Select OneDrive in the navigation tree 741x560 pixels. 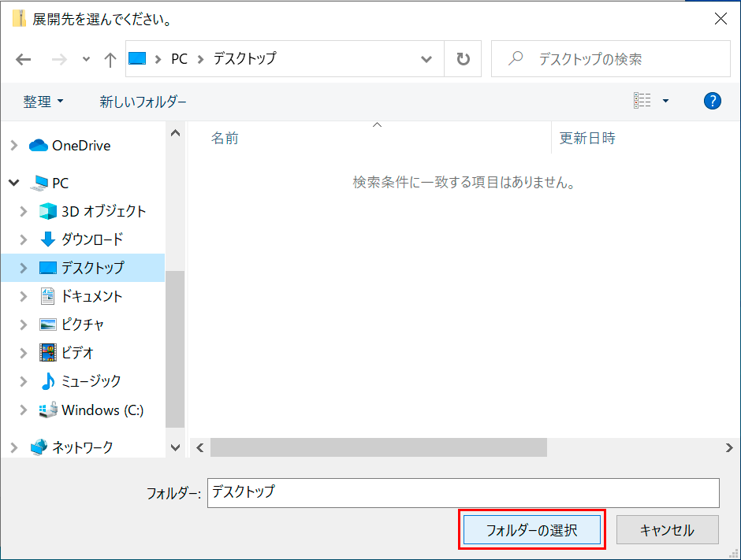(81, 146)
